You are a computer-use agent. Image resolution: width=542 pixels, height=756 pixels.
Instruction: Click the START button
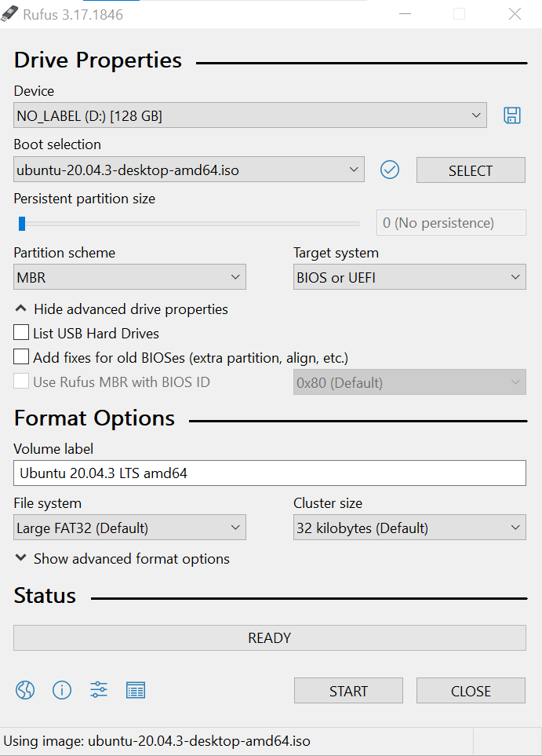click(348, 690)
